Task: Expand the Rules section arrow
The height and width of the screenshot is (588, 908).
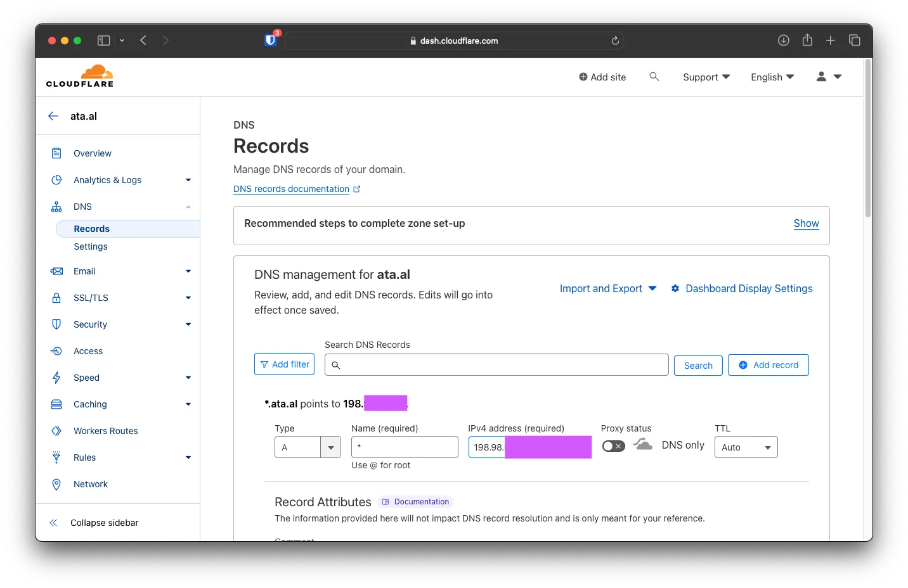Action: coord(188,457)
